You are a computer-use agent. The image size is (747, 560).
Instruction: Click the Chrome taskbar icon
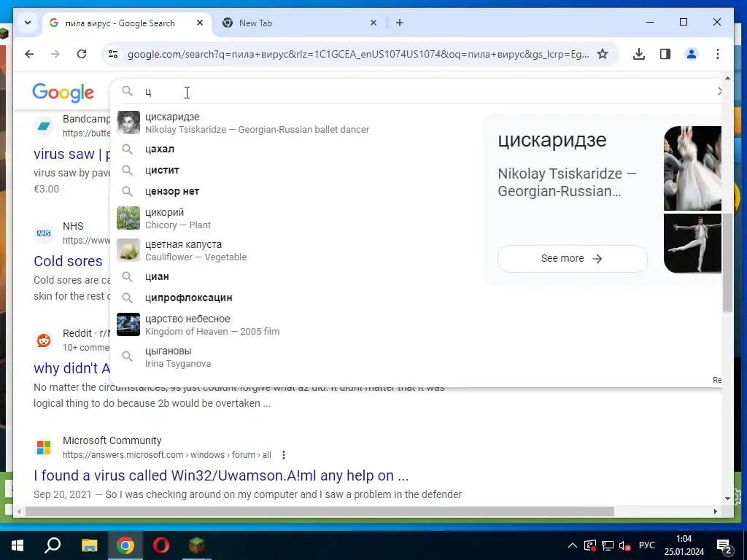click(x=125, y=545)
